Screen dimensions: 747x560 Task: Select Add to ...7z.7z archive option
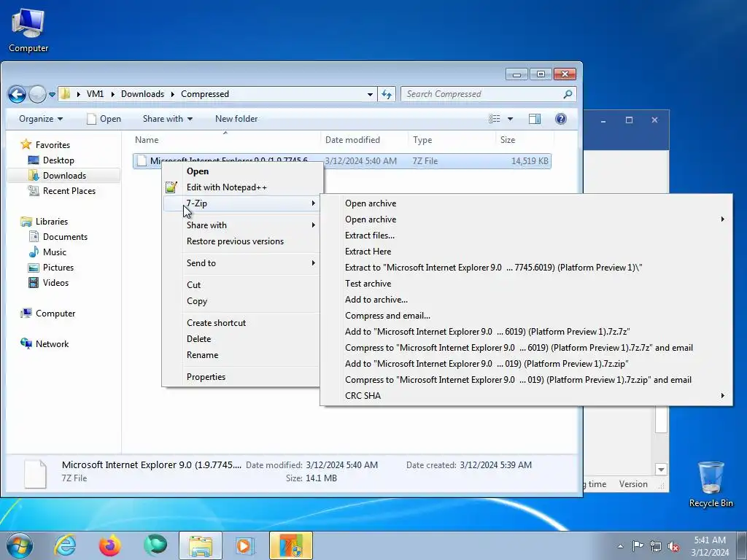tap(526, 332)
